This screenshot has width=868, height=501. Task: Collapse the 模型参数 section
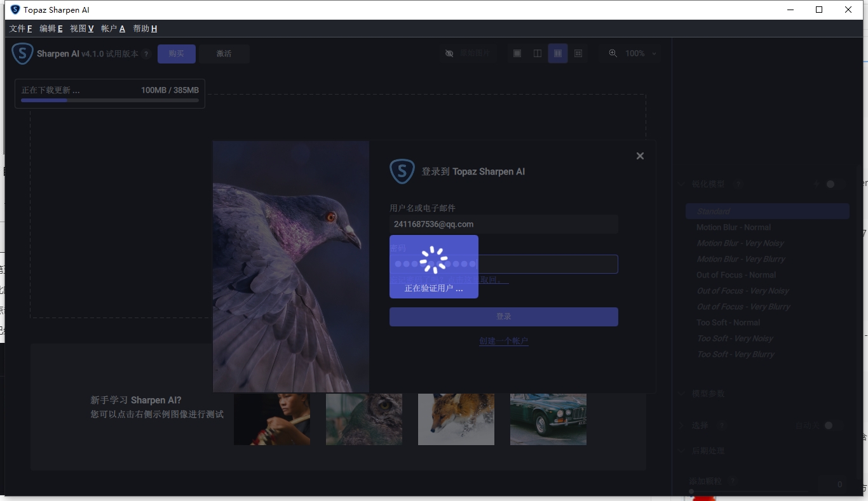pyautogui.click(x=682, y=394)
